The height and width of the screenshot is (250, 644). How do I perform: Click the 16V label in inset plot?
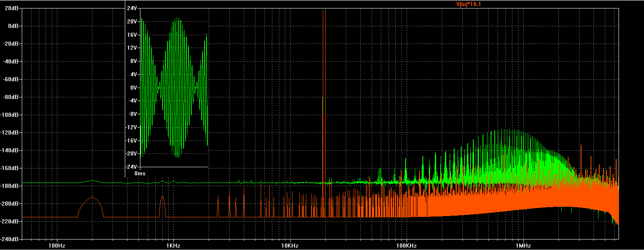(x=132, y=35)
